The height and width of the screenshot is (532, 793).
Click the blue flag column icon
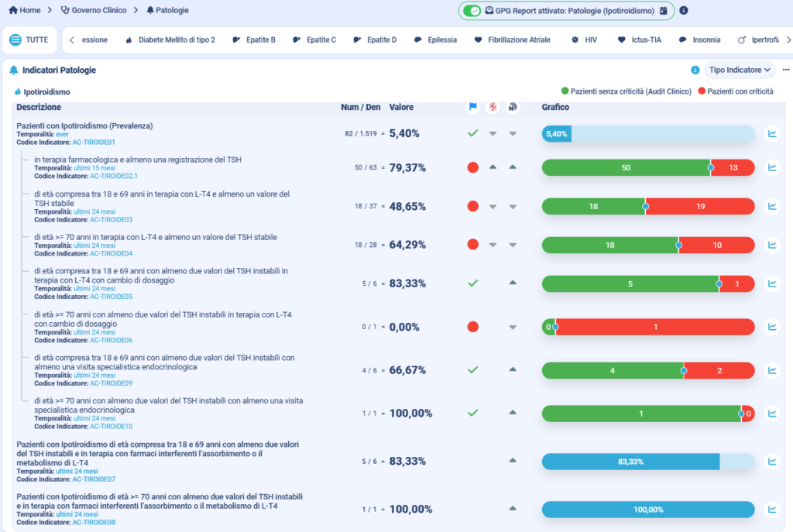click(473, 108)
